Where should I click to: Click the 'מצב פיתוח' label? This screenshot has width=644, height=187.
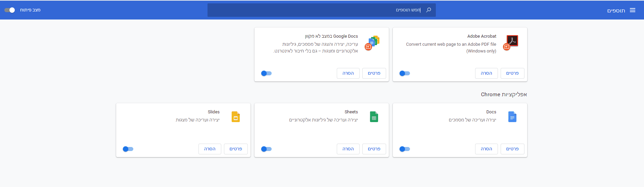(30, 10)
